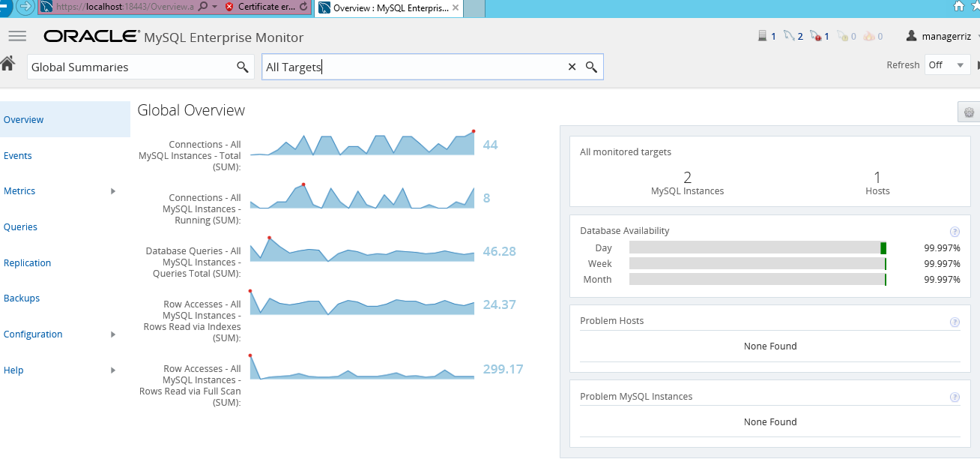Open the unmonitored MySQL instances alert icon
This screenshot has height=459, width=980.
click(816, 36)
